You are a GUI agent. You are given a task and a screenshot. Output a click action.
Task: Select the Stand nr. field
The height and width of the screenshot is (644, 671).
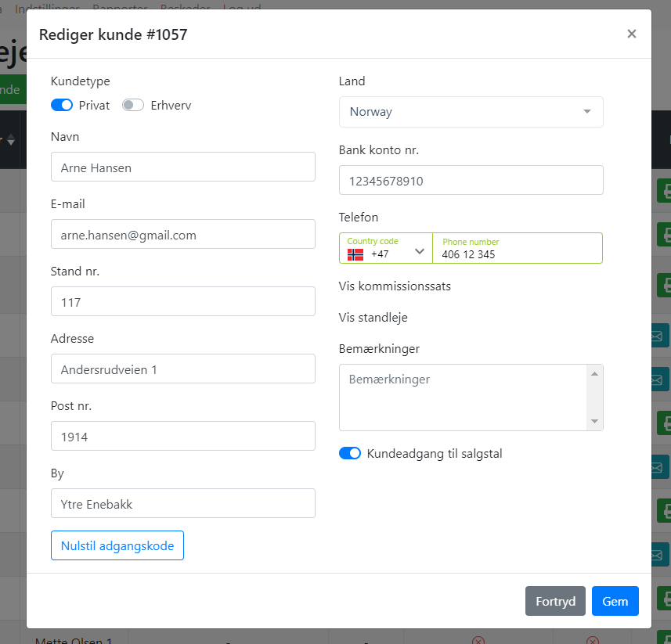(x=182, y=301)
